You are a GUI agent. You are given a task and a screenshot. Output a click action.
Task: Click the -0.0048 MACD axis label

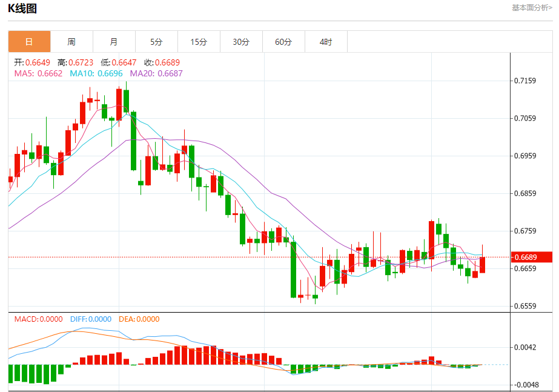click(x=526, y=385)
